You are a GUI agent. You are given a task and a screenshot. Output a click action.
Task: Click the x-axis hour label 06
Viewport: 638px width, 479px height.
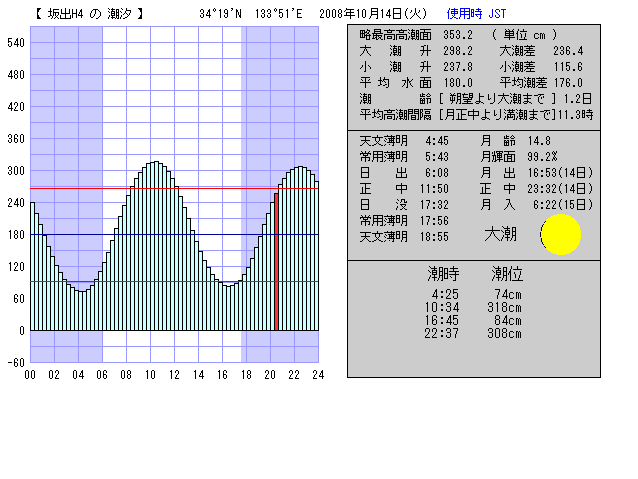pyautogui.click(x=102, y=375)
